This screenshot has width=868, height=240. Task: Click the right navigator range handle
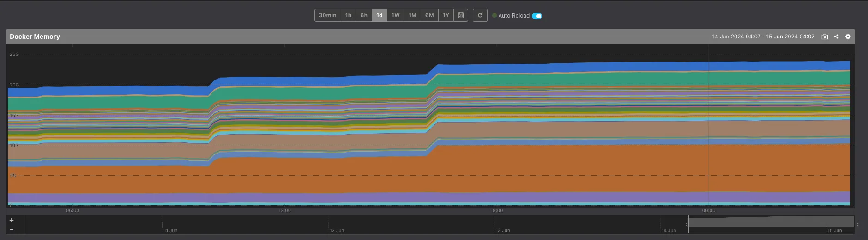[x=857, y=224]
